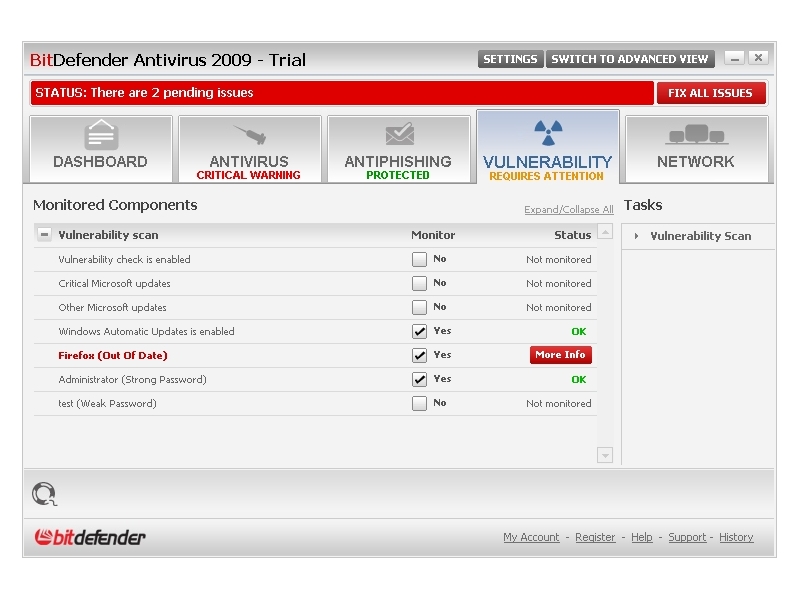
Task: Click More Info for Firefox
Action: pyautogui.click(x=560, y=355)
